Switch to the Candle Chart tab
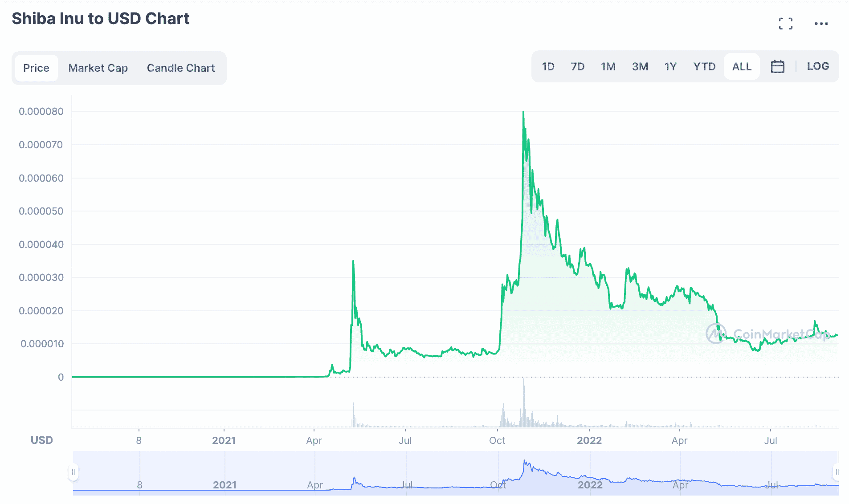 pyautogui.click(x=181, y=68)
